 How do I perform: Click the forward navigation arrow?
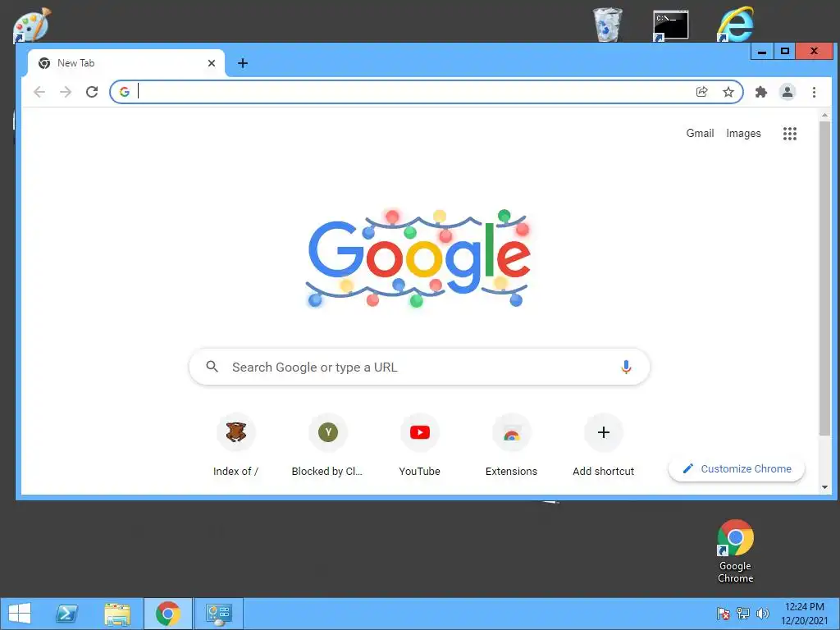(x=66, y=92)
